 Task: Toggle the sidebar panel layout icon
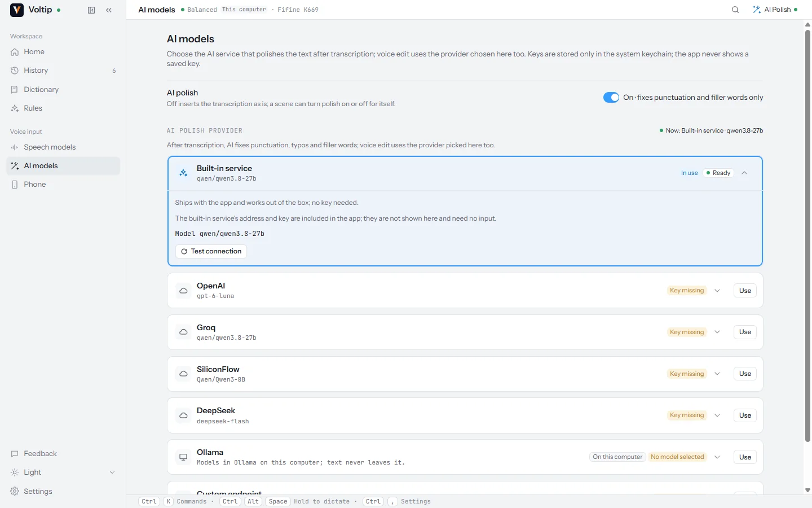(x=91, y=10)
